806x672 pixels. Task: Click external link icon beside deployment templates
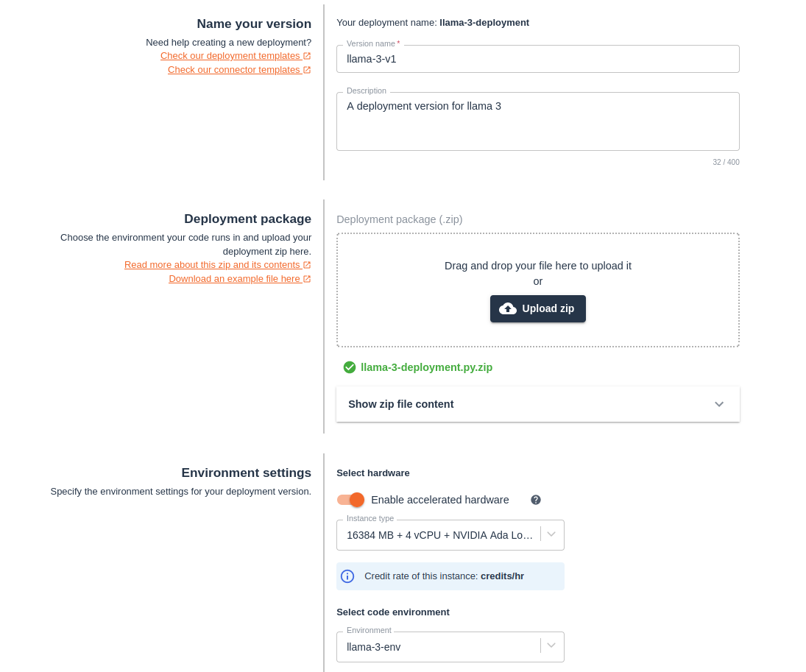[x=307, y=56]
